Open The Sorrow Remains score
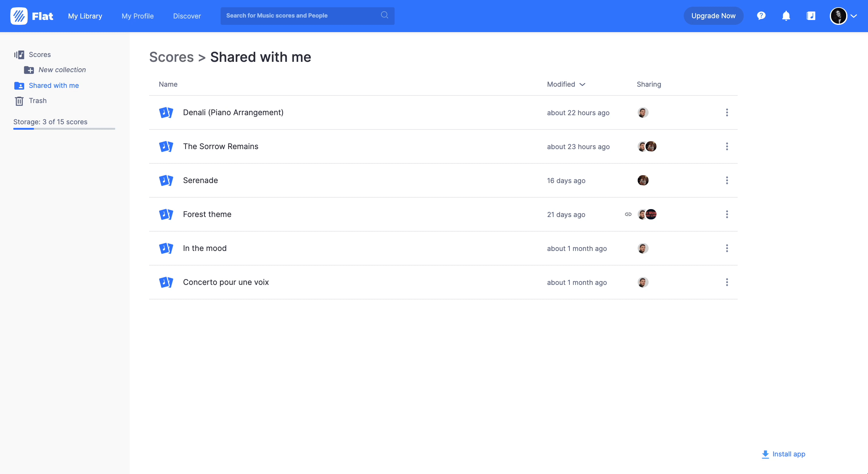 tap(220, 147)
